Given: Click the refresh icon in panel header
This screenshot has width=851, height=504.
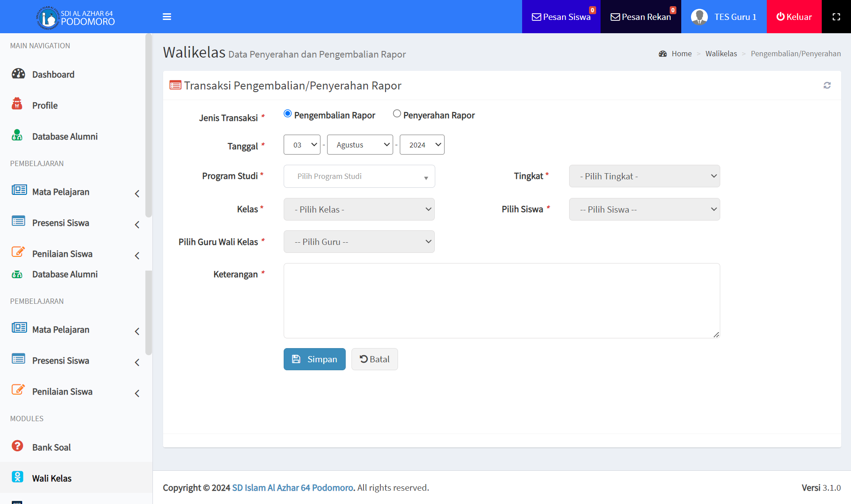Looking at the screenshot, I should point(827,85).
